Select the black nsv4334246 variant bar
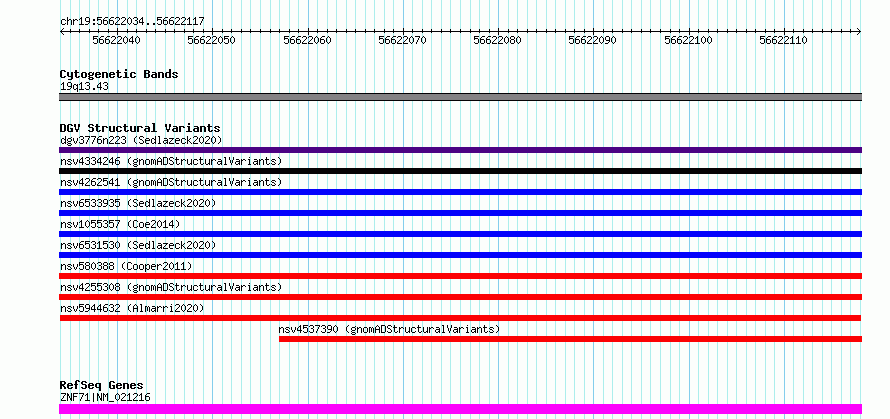The height and width of the screenshot is (419, 890). click(x=460, y=171)
